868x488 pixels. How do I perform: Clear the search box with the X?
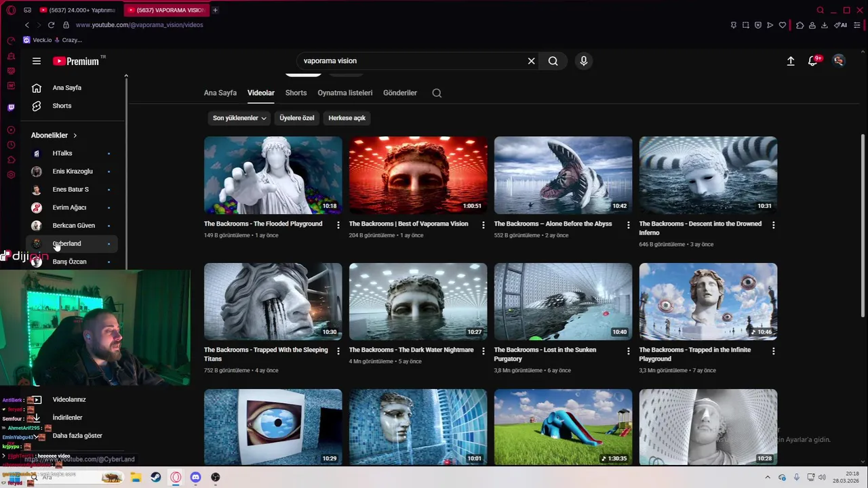(x=532, y=61)
